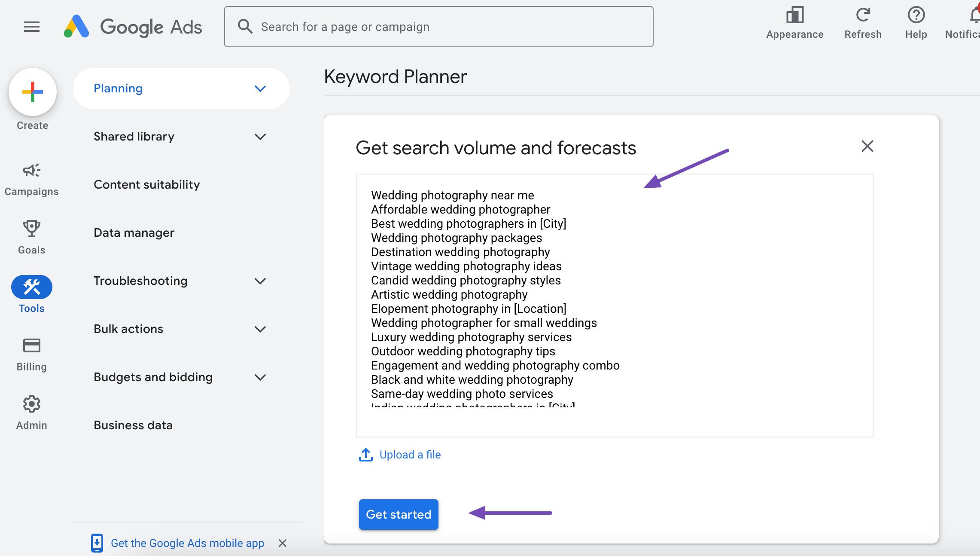Expand the Bulk actions chevron
The width and height of the screenshot is (980, 556).
pos(260,329)
